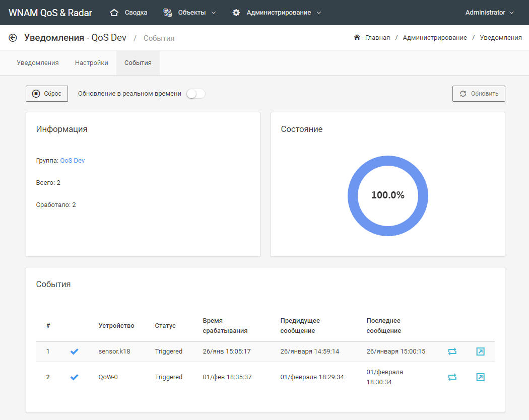Click the back arrow icon beside Уведомления
Screen dimensions: 529x420
coord(13,38)
